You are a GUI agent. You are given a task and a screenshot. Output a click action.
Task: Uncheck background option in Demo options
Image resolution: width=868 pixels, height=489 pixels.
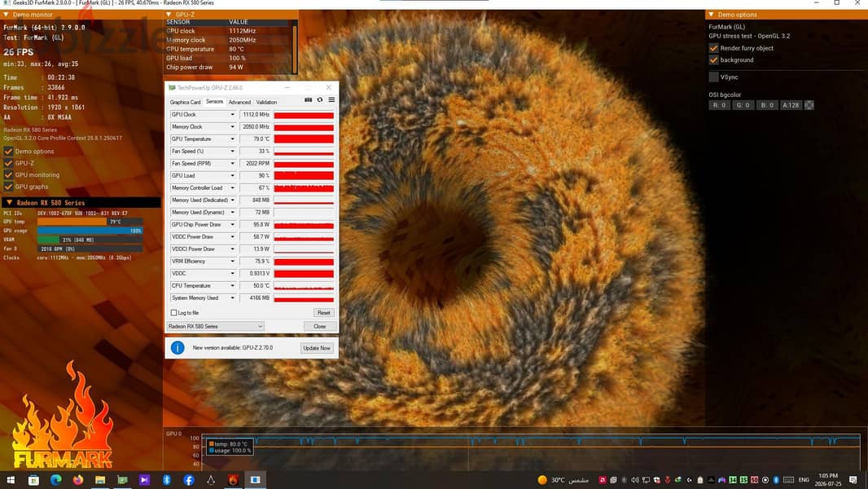[713, 59]
